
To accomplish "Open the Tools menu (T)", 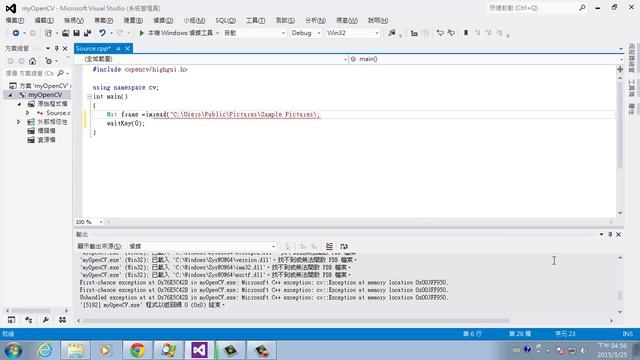I will click(255, 20).
